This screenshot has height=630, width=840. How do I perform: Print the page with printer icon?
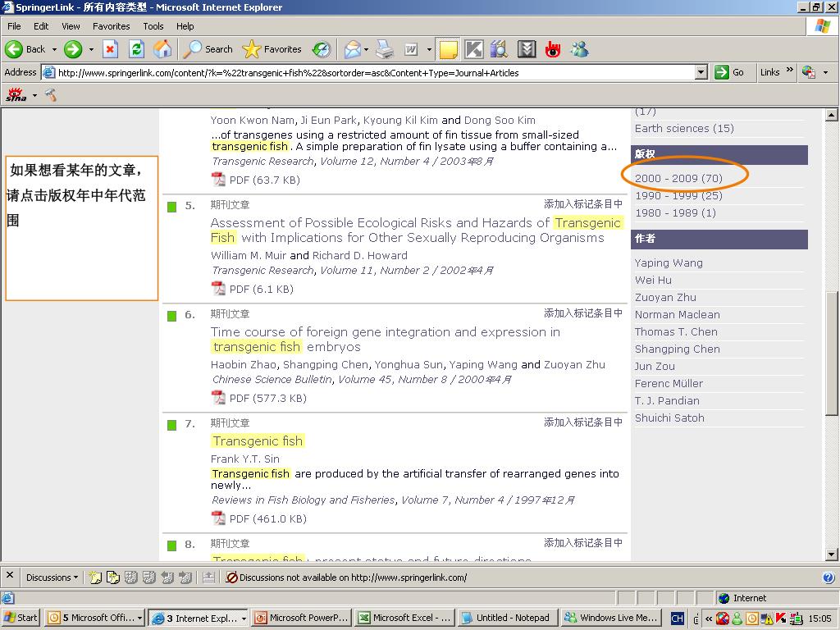[384, 49]
